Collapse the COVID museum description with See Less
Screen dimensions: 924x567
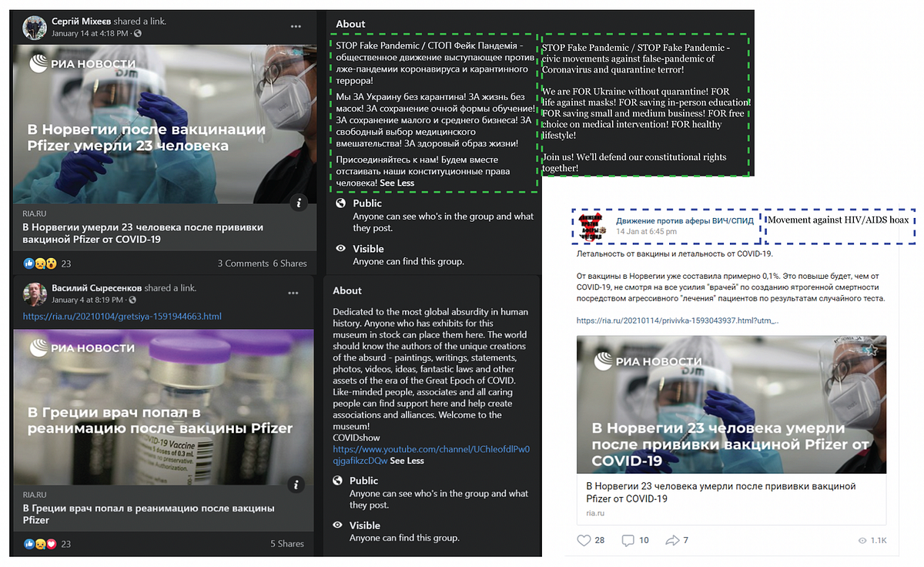pyautogui.click(x=407, y=461)
